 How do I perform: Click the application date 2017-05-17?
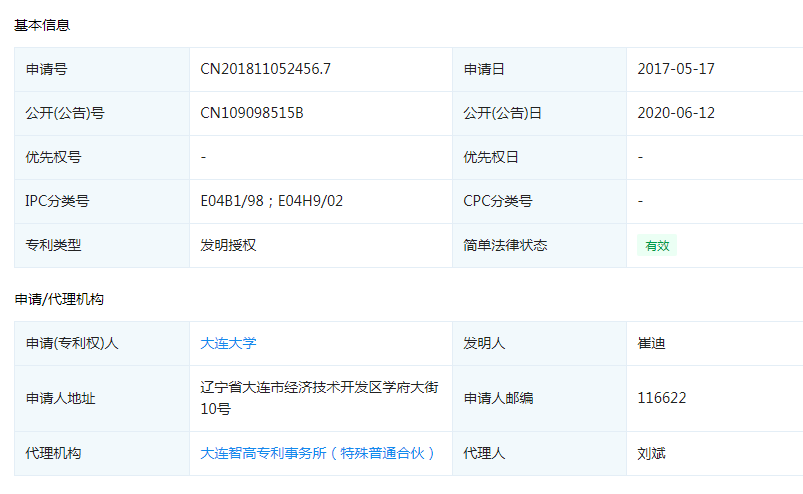[675, 69]
